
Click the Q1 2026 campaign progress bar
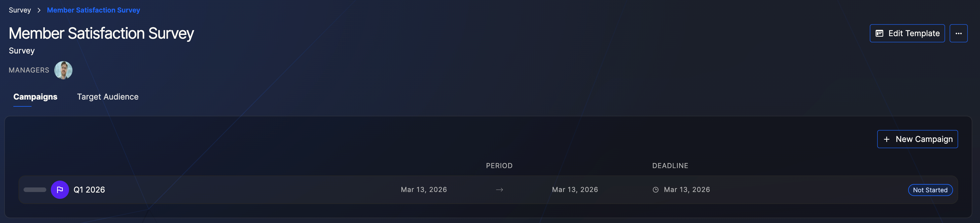pyautogui.click(x=35, y=190)
